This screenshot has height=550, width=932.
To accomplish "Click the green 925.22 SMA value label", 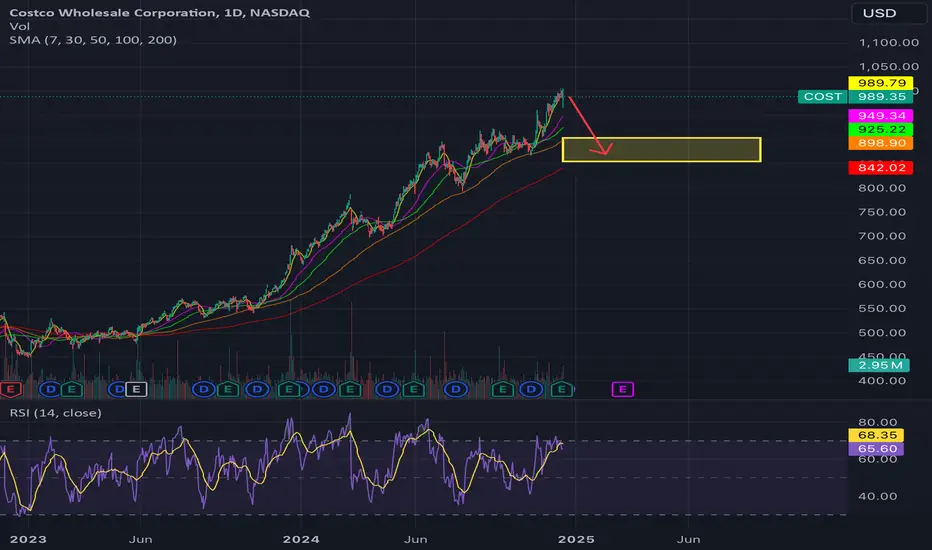I will (x=881, y=129).
